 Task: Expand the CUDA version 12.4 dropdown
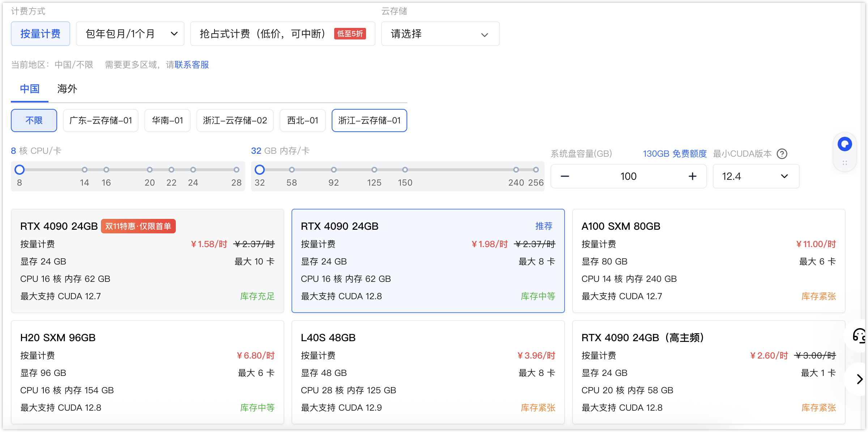(756, 176)
